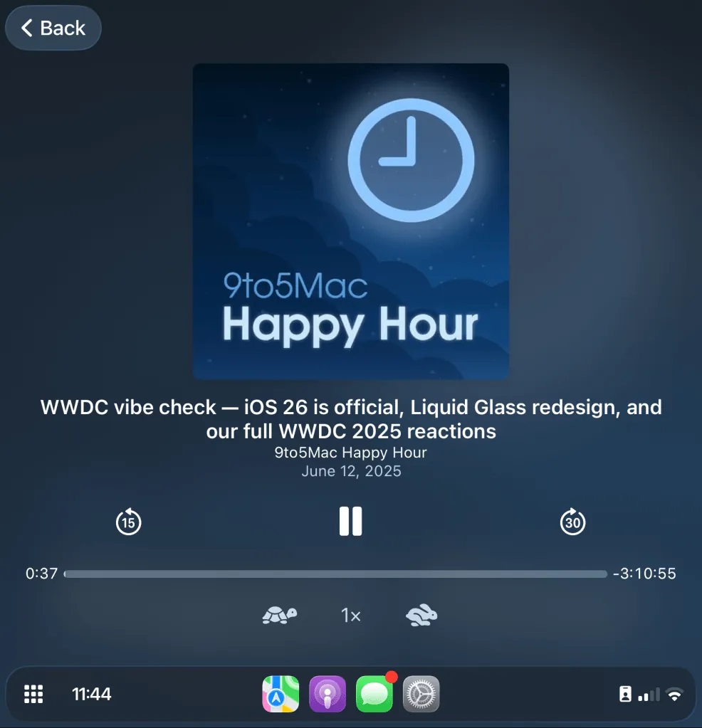Open Podcasts app in the dock
The height and width of the screenshot is (728, 702).
click(x=328, y=694)
